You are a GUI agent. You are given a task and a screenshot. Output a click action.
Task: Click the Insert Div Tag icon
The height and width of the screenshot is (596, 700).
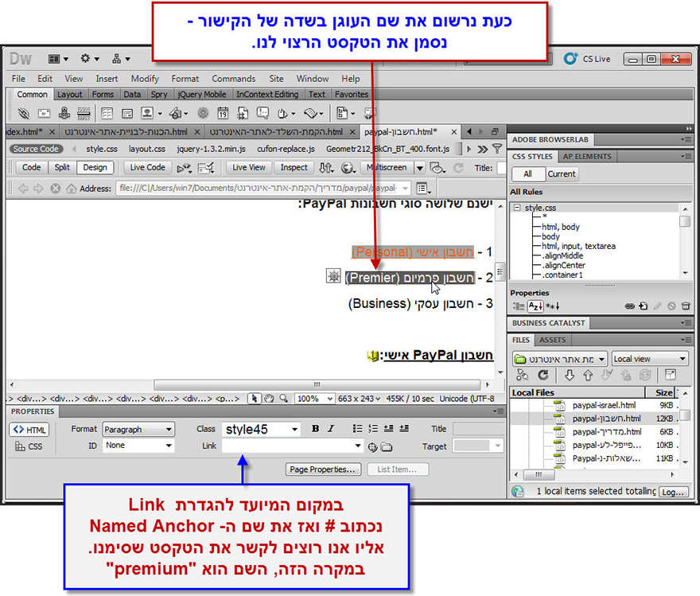click(x=126, y=113)
